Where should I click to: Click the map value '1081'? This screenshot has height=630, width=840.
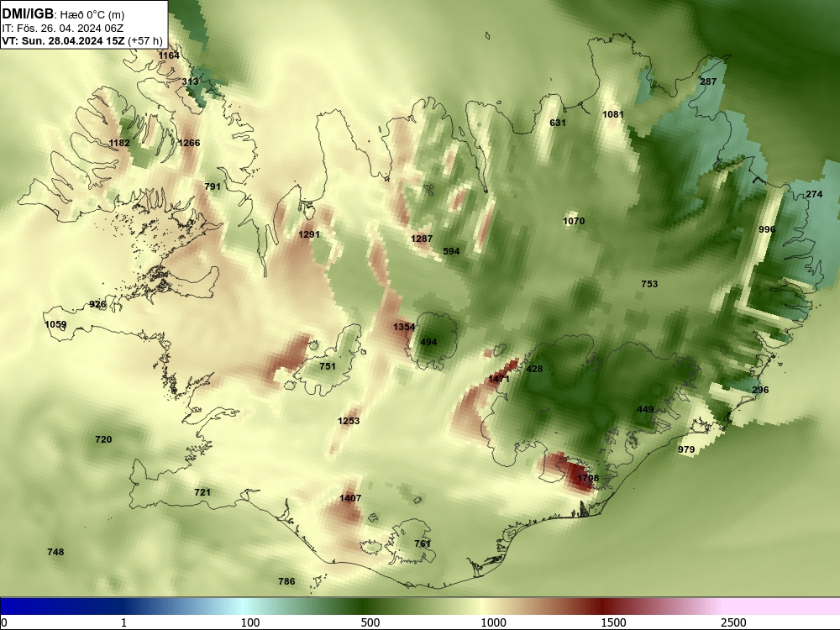613,114
